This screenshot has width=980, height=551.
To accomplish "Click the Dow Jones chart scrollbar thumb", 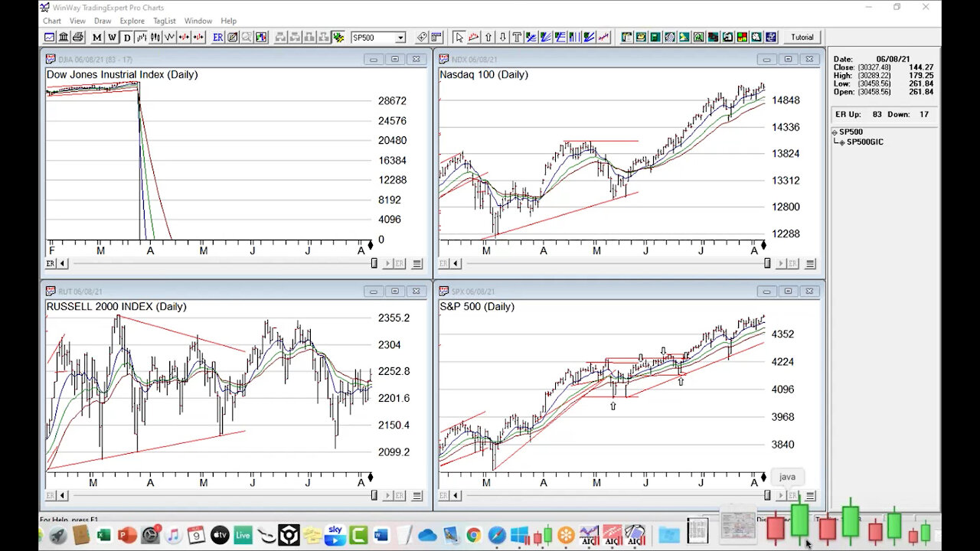I will point(374,263).
